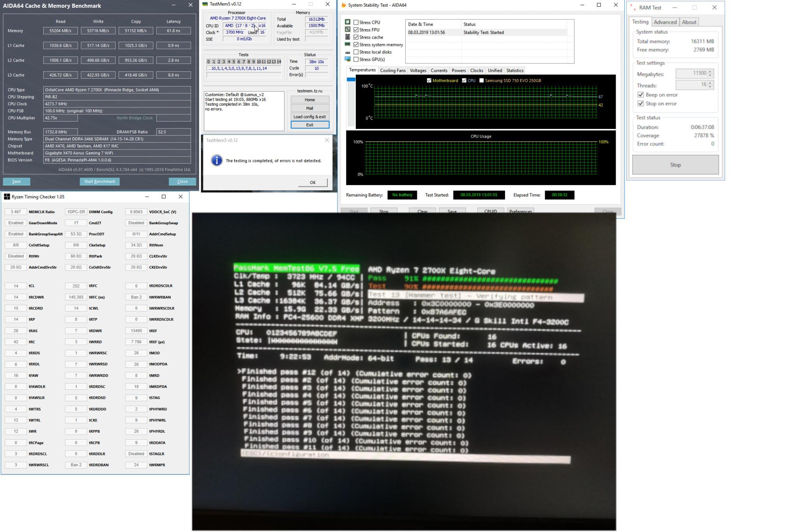Click the AIDA64 flame icon in Stability Test title

coord(343,5)
